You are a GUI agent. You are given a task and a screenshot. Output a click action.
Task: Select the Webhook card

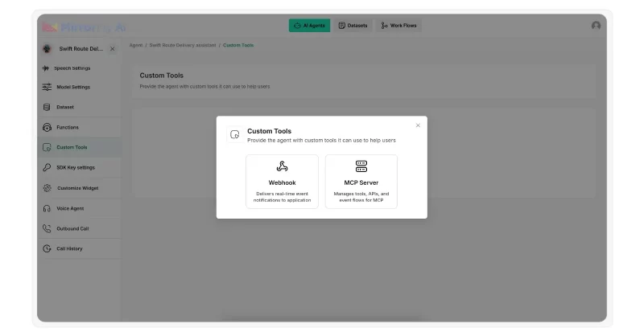[x=282, y=182]
